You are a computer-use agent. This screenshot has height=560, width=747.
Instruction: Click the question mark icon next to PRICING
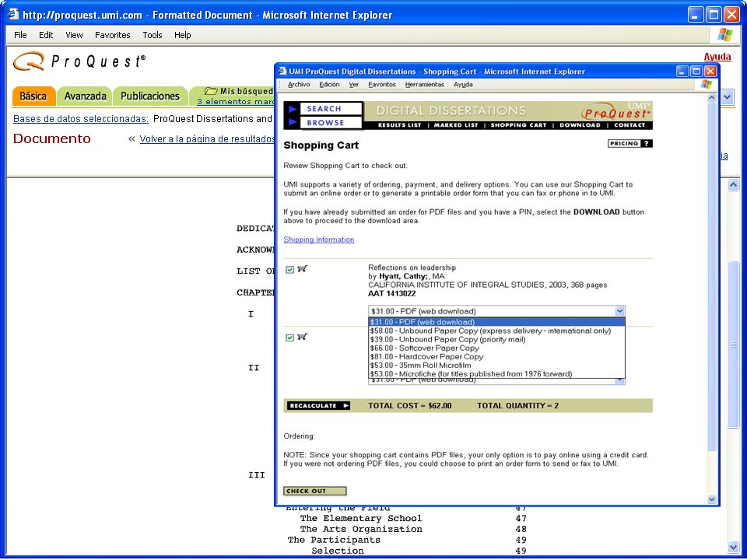[646, 143]
